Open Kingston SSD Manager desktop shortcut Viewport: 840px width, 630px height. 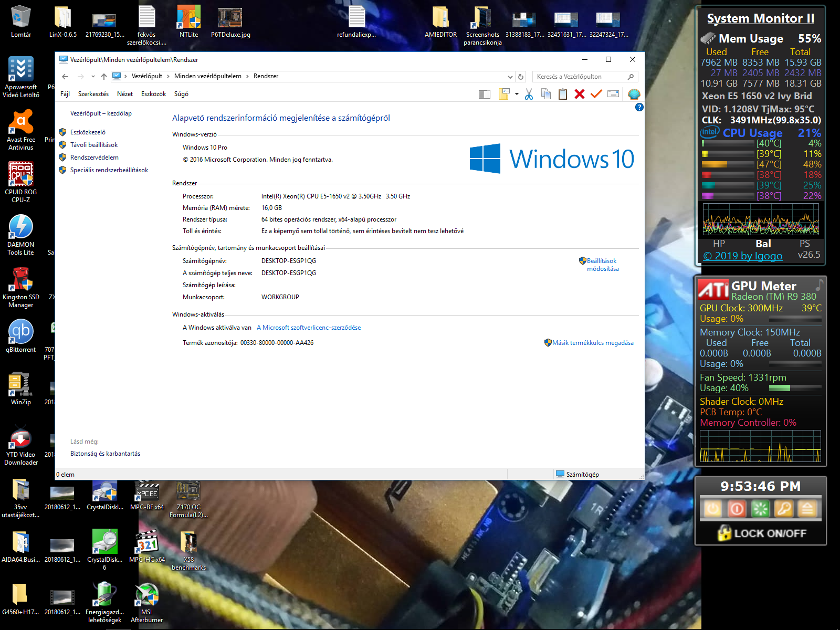coord(21,287)
